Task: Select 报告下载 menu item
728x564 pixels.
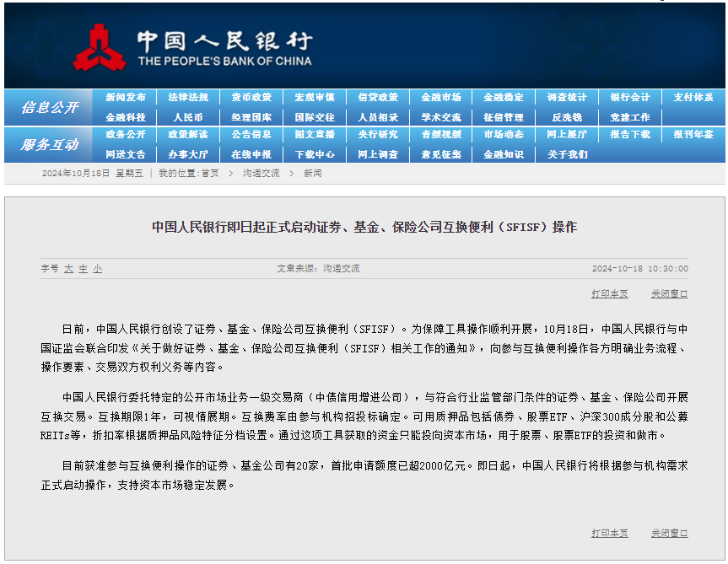Action: (x=630, y=135)
